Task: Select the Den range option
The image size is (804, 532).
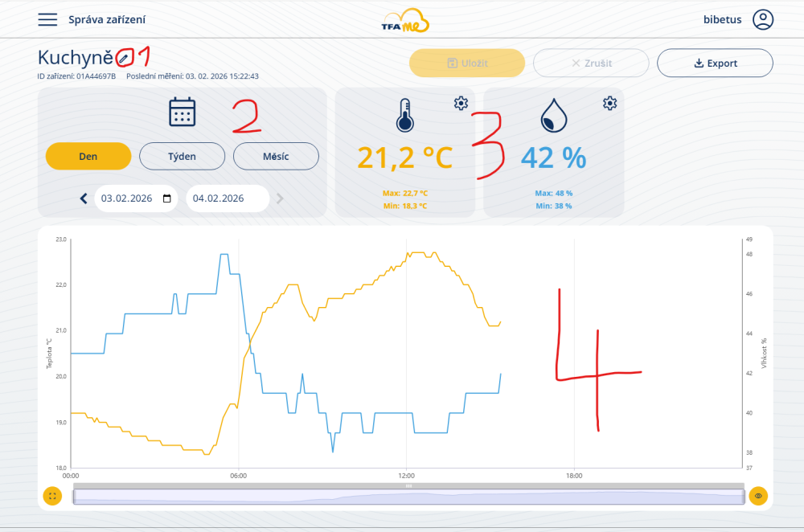Action: [88, 156]
